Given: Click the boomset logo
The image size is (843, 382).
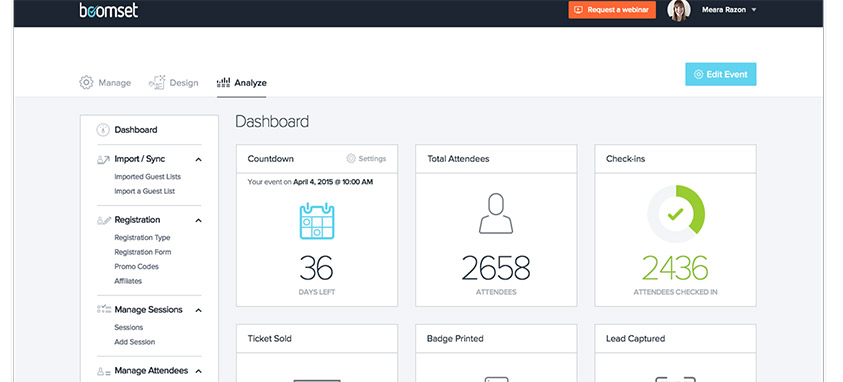Looking at the screenshot, I should [x=109, y=10].
